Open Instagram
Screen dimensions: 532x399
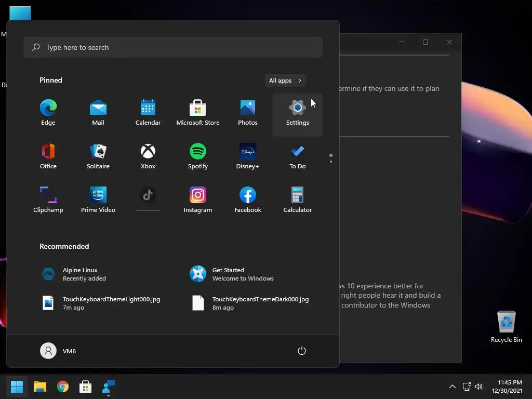coord(198,201)
